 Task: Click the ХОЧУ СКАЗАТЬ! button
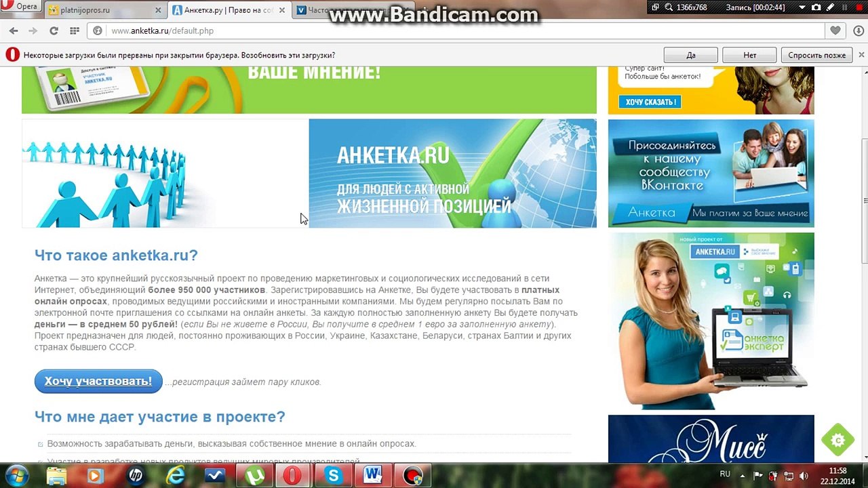(650, 102)
